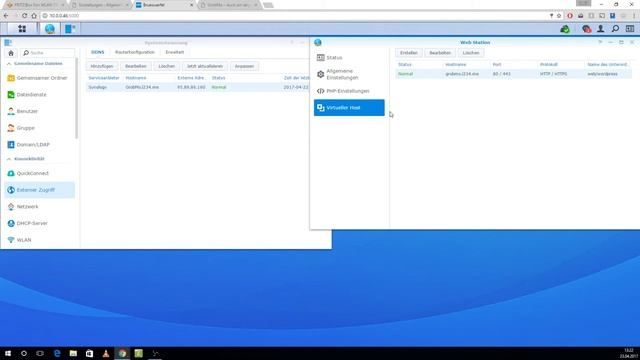640x360 pixels.
Task: Click the DSM search magnifier icon
Action: click(615, 29)
